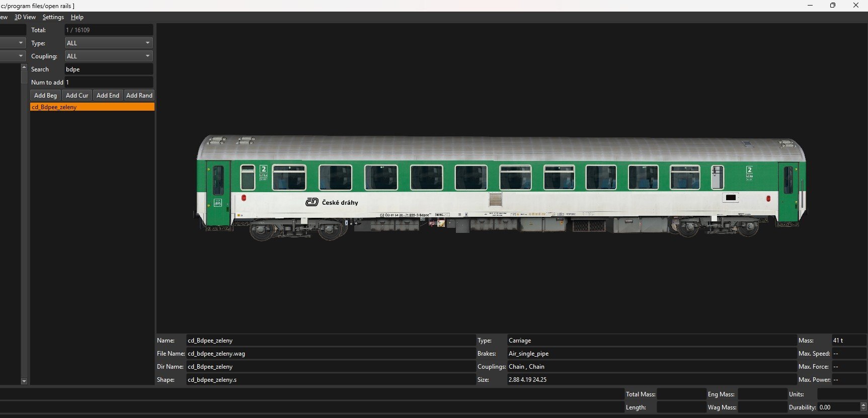Viewport: 868px width, 418px height.
Task: Click the Wag Mass field
Action: tap(763, 407)
